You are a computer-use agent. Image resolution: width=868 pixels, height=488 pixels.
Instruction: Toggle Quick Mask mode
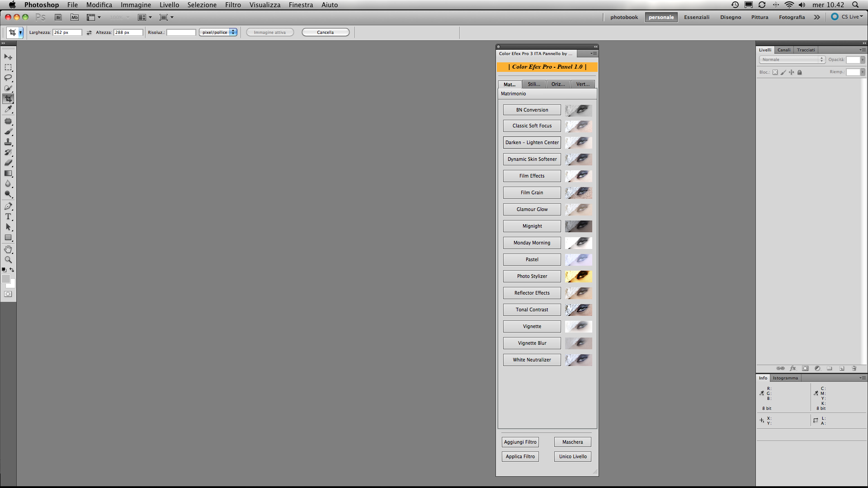[x=8, y=294]
